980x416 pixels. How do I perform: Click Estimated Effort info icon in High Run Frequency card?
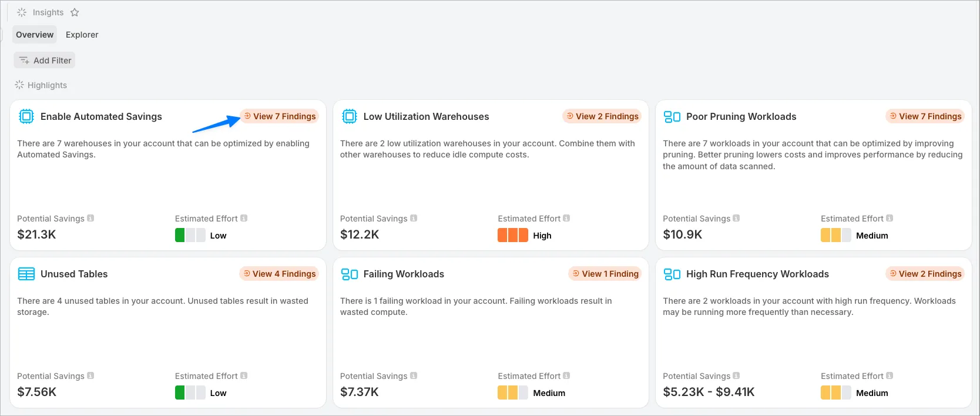click(x=890, y=375)
